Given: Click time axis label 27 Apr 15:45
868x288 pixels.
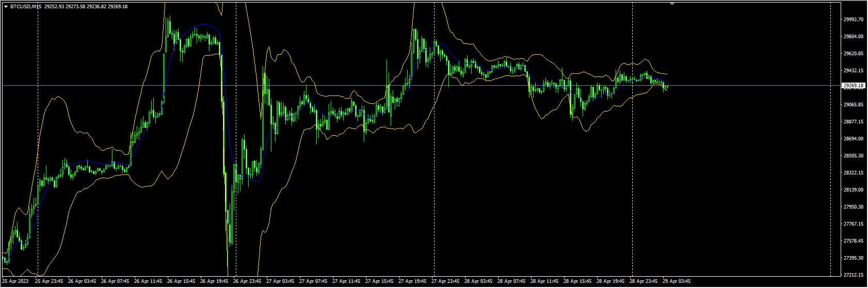Looking at the screenshot, I should coord(380,282).
